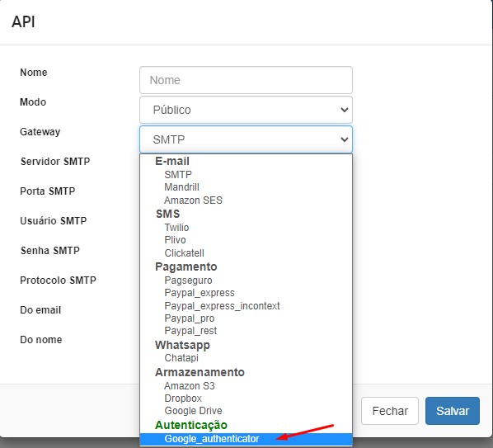Click the Nome text input field
This screenshot has height=448, width=493.
(x=246, y=80)
